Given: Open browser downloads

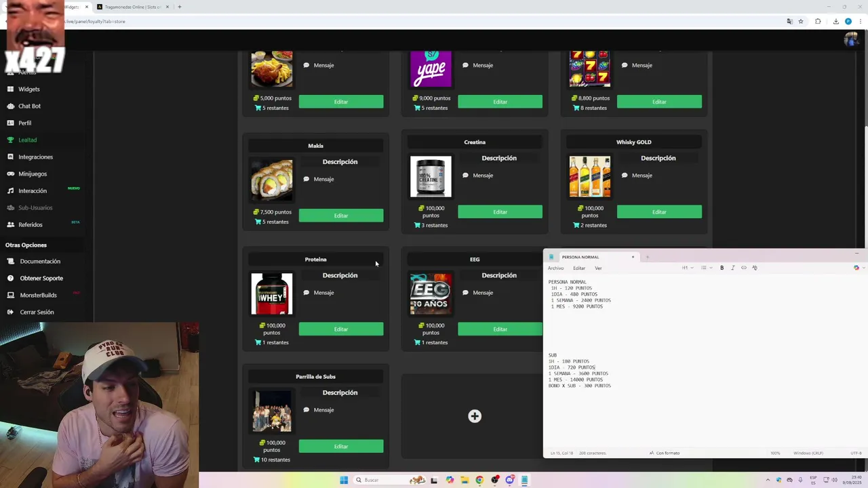Looking at the screenshot, I should 836,21.
